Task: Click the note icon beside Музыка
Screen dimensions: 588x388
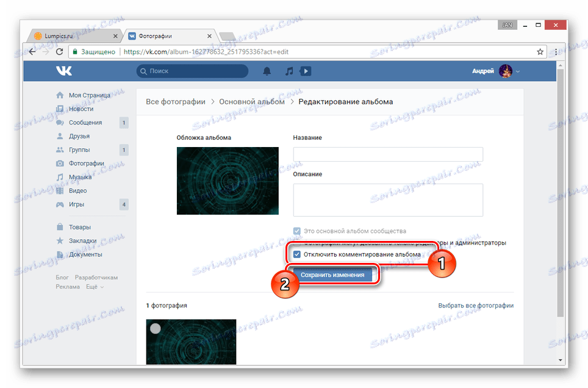Action: pos(60,177)
